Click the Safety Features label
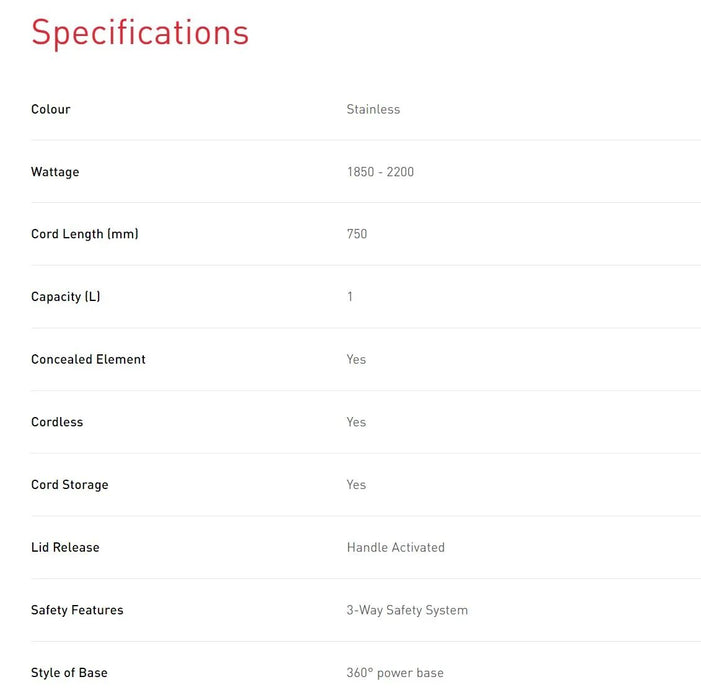 tap(77, 610)
